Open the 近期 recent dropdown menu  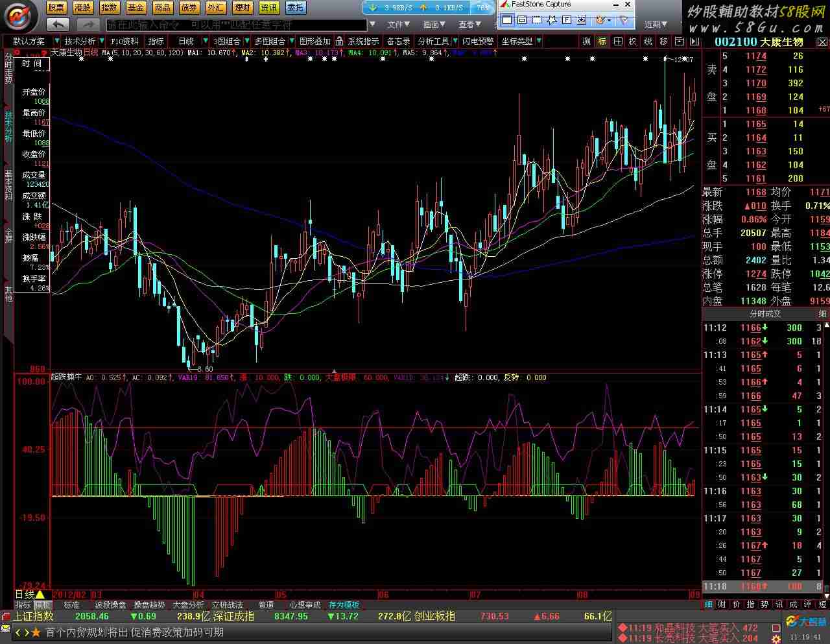coord(656,25)
